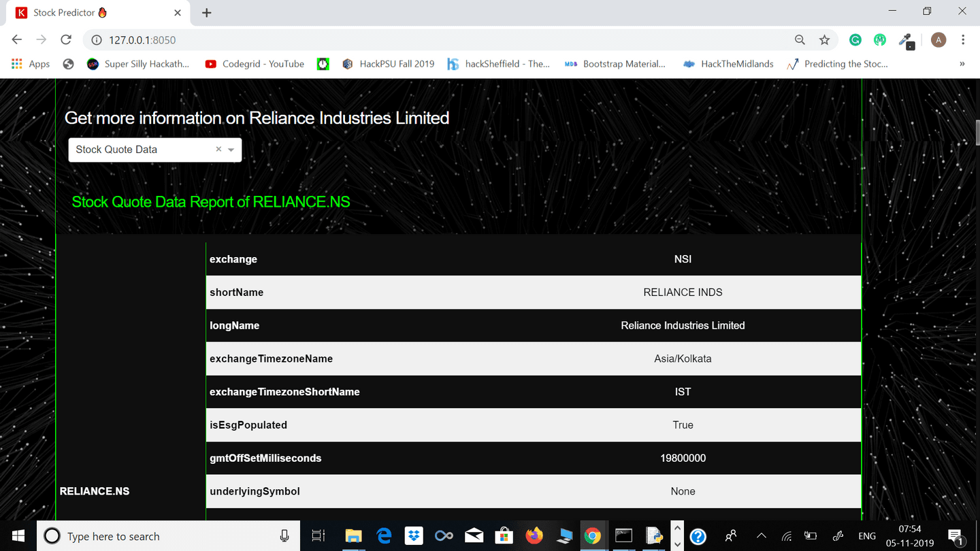Open File Explorer from the taskbar
980x551 pixels.
[x=353, y=536]
